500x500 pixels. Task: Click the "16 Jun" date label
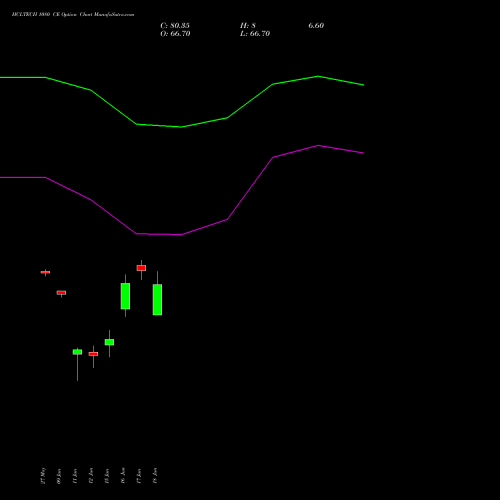click(x=123, y=476)
